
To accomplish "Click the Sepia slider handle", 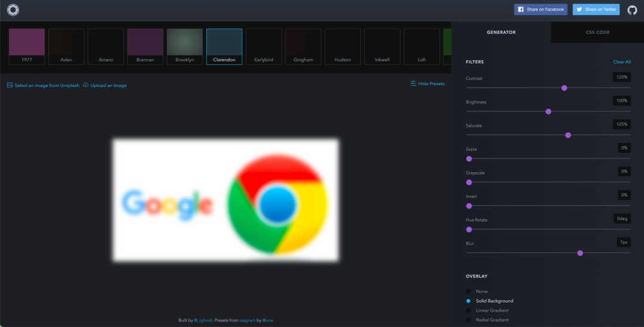I will click(469, 159).
